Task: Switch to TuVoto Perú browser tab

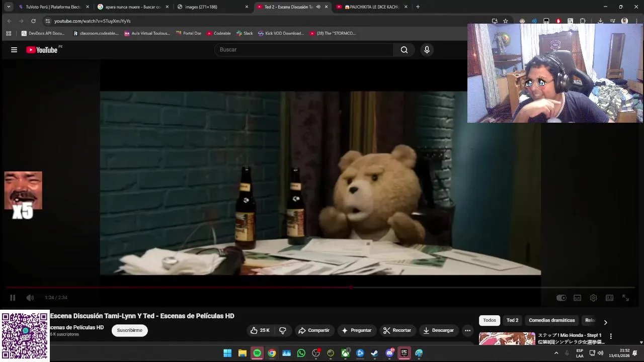Action: pyautogui.click(x=53, y=7)
